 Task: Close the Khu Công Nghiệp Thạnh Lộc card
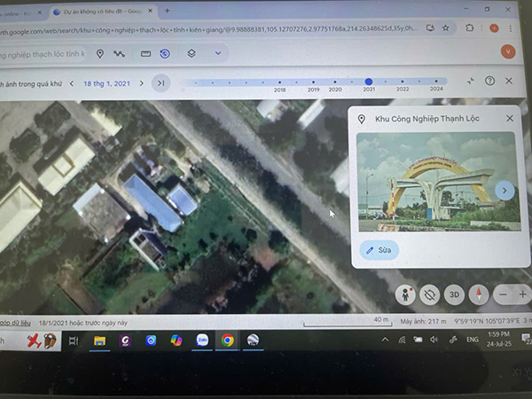pyautogui.click(x=510, y=118)
